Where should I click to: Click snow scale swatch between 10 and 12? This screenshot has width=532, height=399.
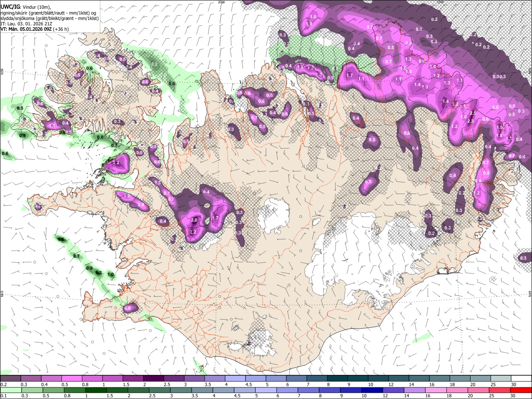click(378, 379)
